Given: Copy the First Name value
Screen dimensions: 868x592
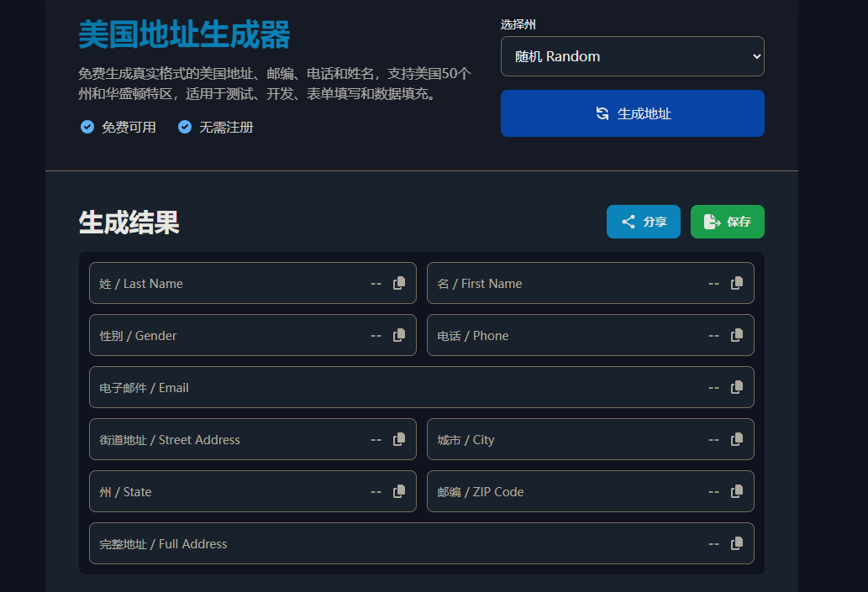Looking at the screenshot, I should pyautogui.click(x=737, y=283).
